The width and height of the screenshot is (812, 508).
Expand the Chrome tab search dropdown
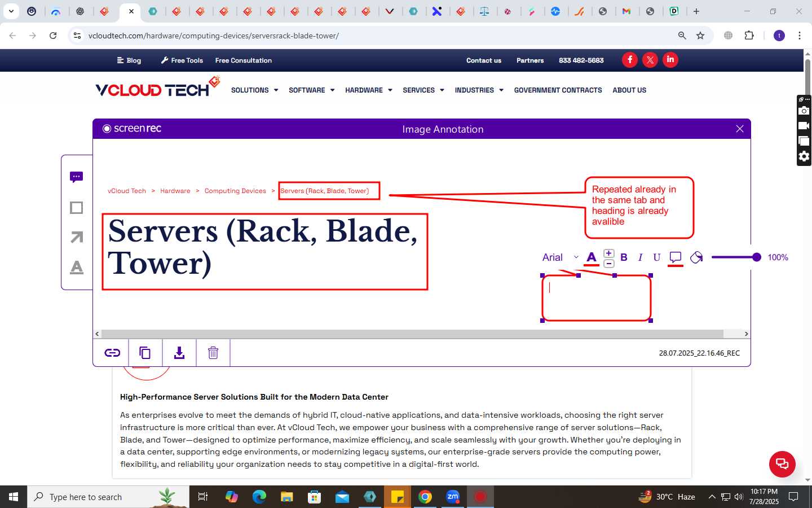pos(11,11)
